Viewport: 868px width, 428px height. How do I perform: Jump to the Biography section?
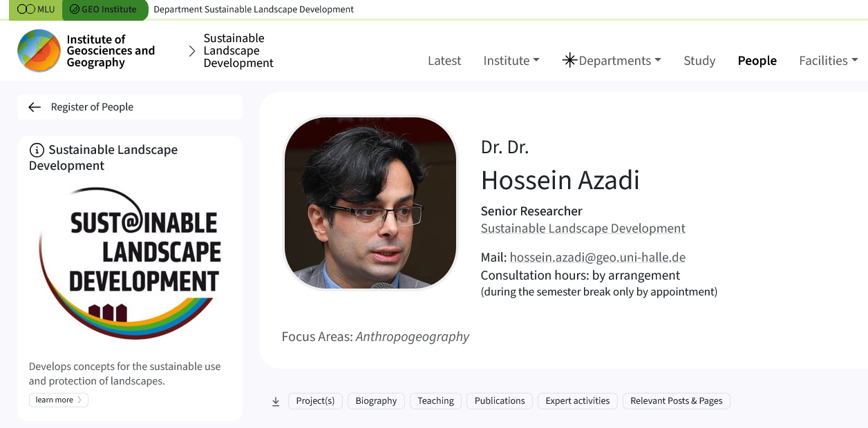[x=376, y=400]
